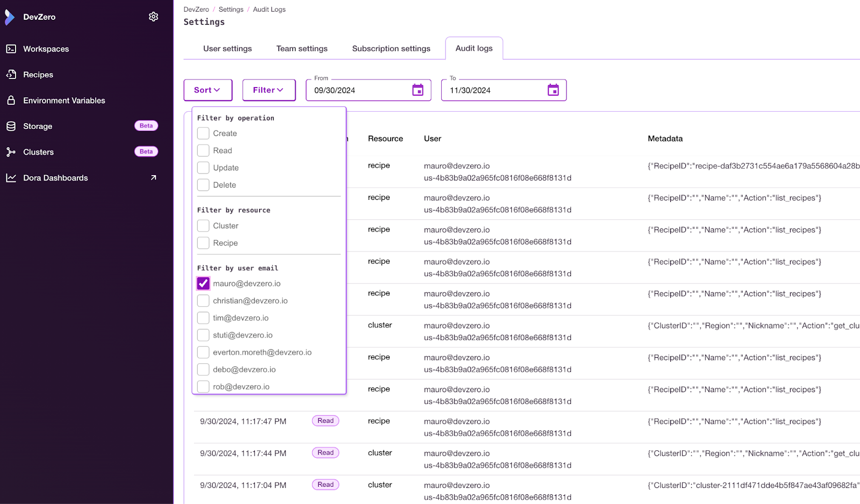Collapse the Filter dropdown
Viewport: 860px width, 504px height.
(x=269, y=90)
